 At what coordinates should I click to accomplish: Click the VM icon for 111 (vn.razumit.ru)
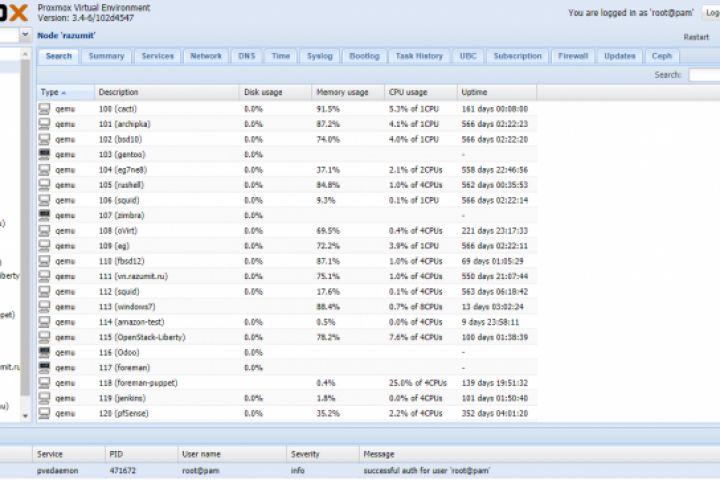[44, 276]
